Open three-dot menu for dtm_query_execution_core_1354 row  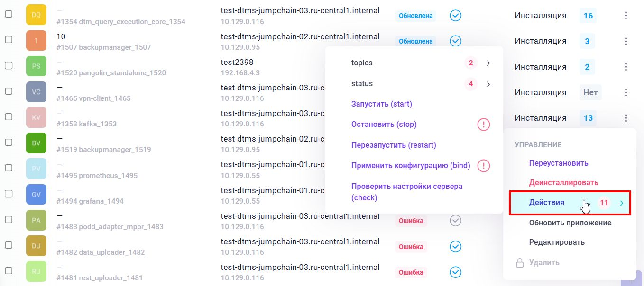[x=626, y=16]
